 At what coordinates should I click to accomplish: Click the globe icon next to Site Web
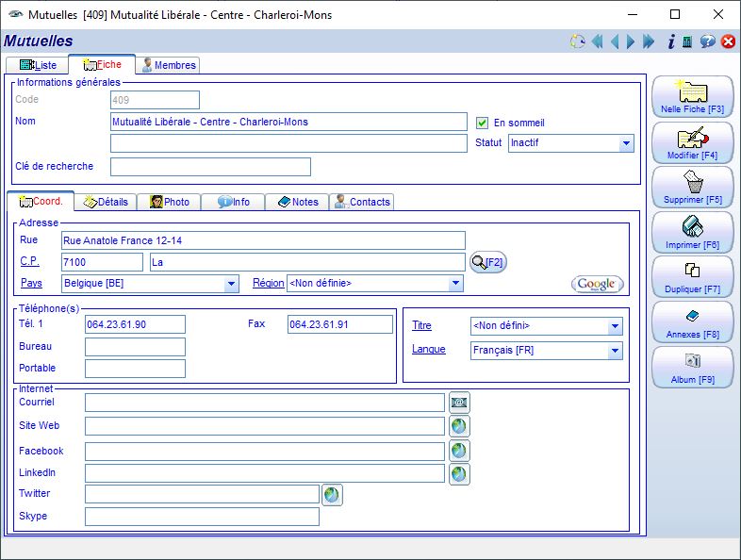coord(459,426)
